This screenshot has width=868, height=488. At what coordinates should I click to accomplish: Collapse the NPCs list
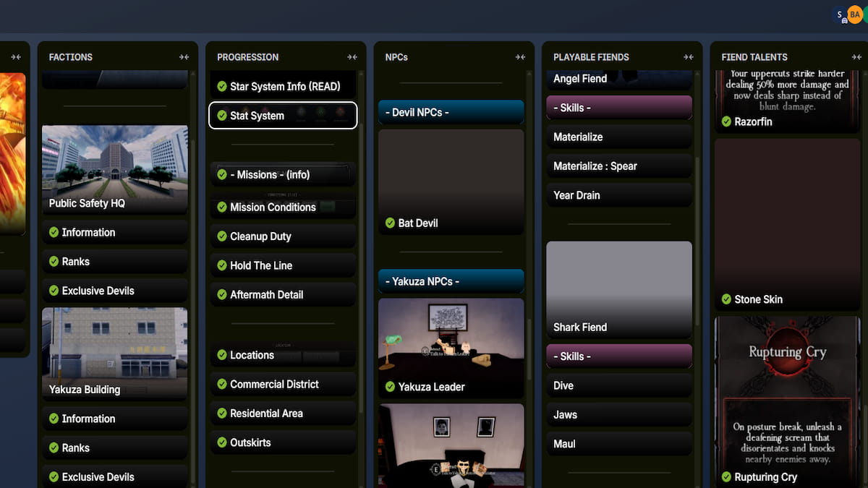pyautogui.click(x=520, y=56)
